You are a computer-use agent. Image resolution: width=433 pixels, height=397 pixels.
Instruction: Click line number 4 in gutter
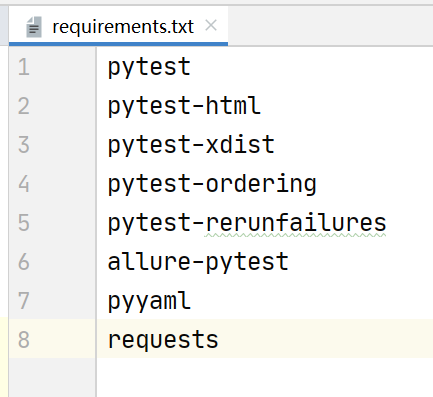(24, 184)
